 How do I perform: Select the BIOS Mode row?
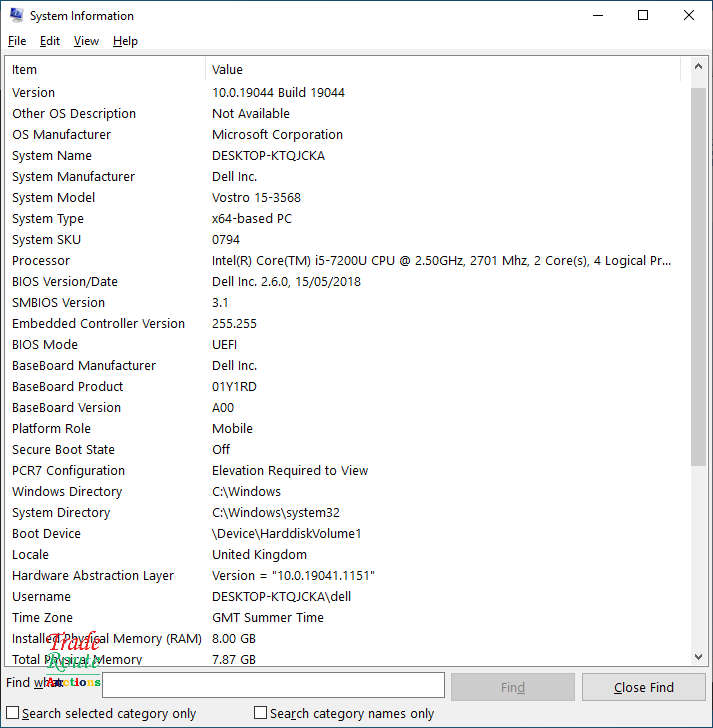pos(344,344)
